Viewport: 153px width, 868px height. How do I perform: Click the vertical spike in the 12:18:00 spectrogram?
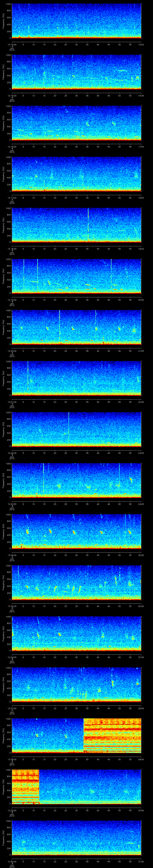pyautogui.click(x=88, y=224)
